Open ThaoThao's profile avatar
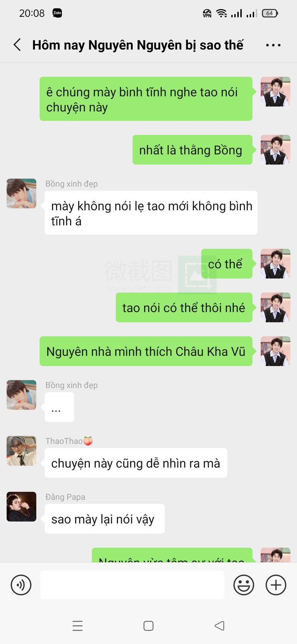This screenshot has width=297, height=644. click(x=21, y=451)
